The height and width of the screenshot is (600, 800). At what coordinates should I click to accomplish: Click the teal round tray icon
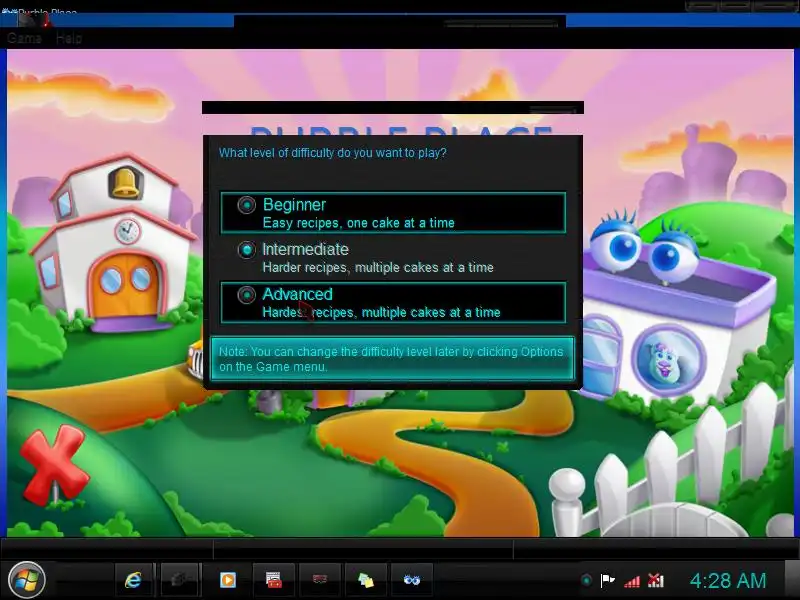[x=586, y=580]
